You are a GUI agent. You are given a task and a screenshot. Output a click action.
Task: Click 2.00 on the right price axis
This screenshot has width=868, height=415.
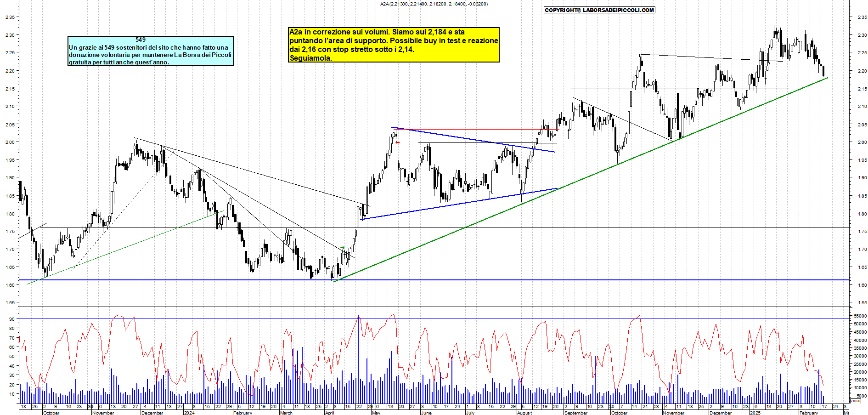(862, 142)
